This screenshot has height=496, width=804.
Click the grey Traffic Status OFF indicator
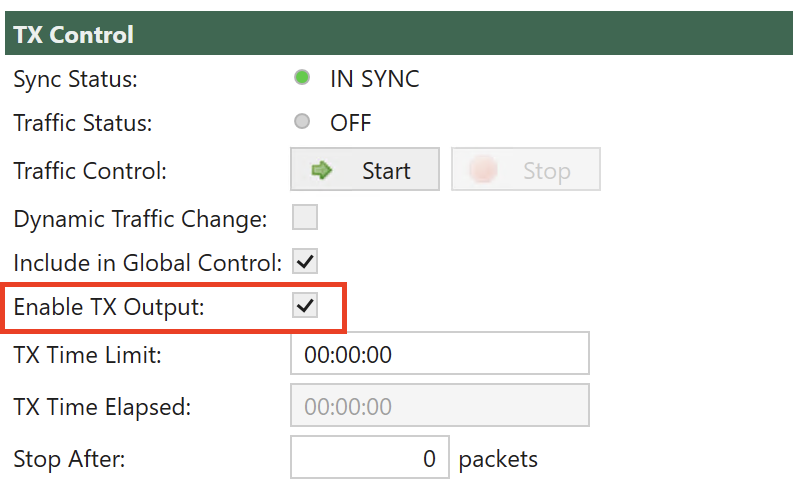(302, 122)
